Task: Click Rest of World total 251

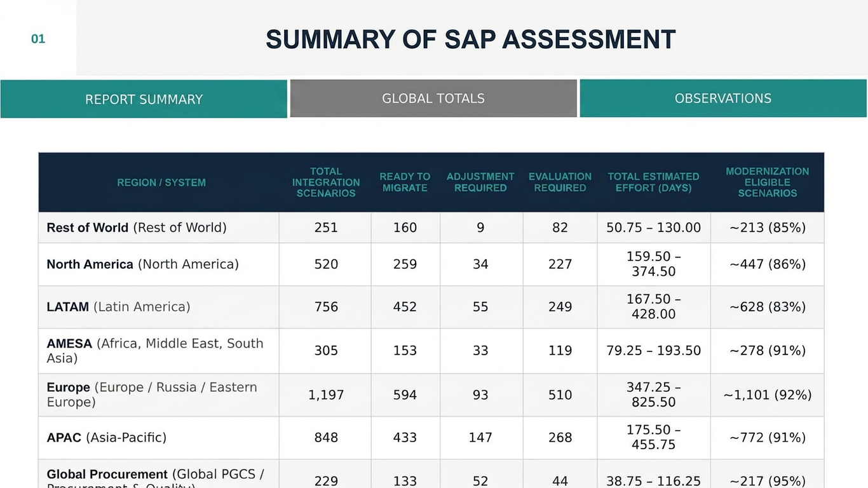Action: click(x=326, y=227)
